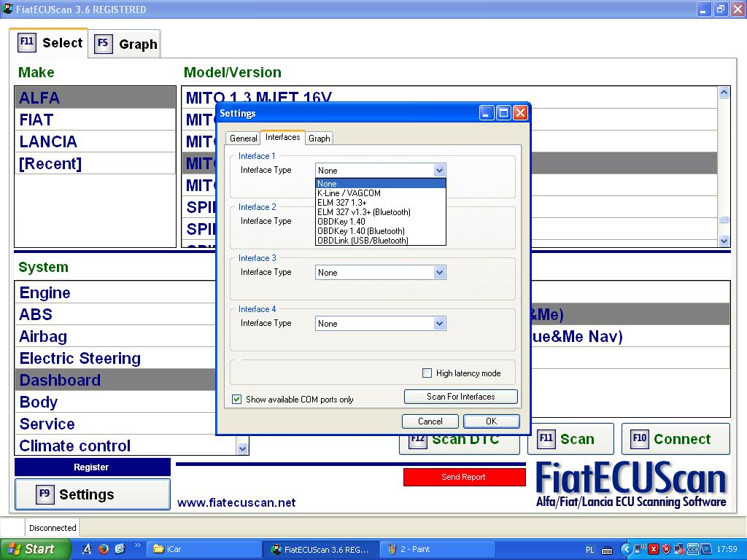Screen dimensions: 747x560
Task: Select Airbag in System list
Action: (x=115, y=336)
